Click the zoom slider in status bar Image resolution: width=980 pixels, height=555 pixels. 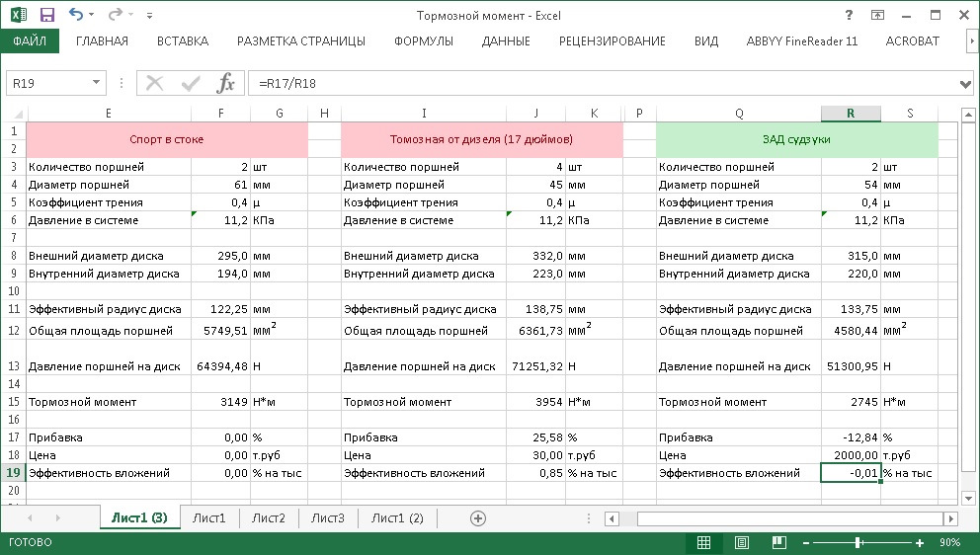[857, 543]
